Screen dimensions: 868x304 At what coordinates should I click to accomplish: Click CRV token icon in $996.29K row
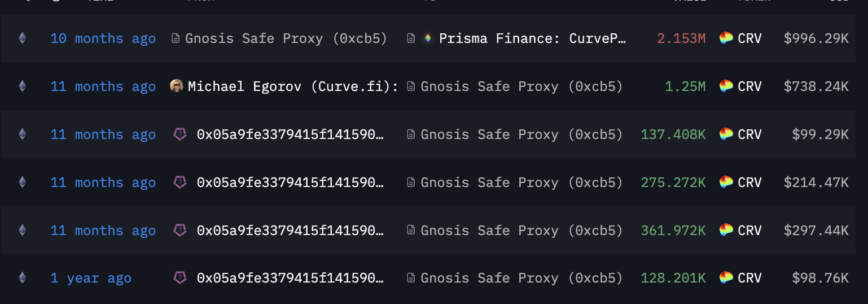(726, 38)
